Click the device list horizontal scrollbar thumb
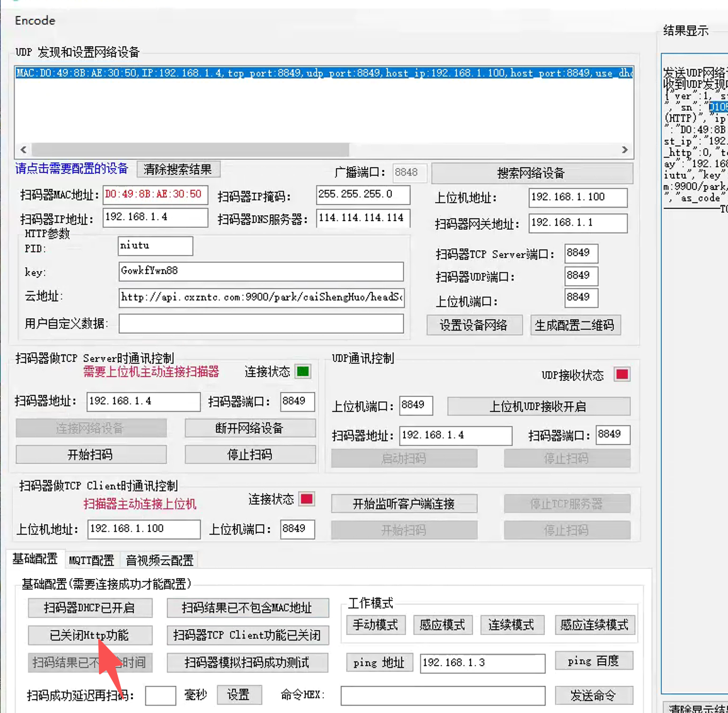This screenshot has height=713, width=728. point(190,149)
